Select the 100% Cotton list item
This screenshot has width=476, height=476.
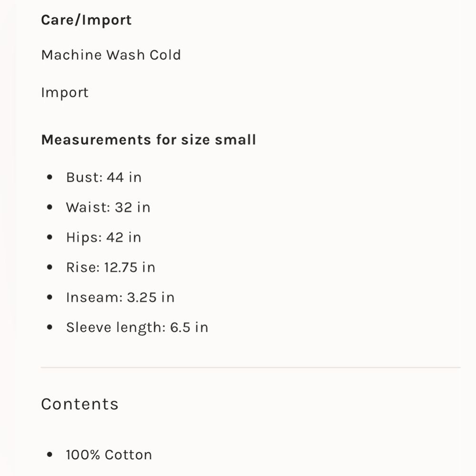click(x=109, y=455)
